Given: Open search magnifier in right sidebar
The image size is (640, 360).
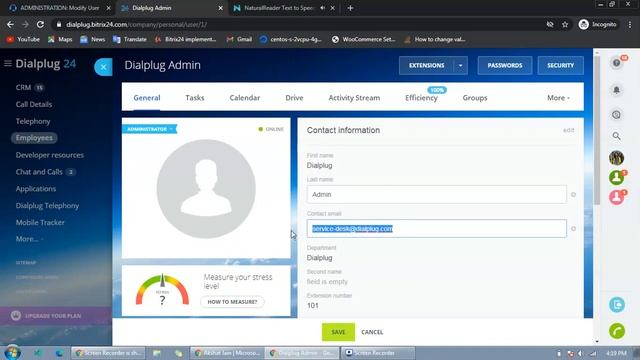Looking at the screenshot, I should (616, 136).
